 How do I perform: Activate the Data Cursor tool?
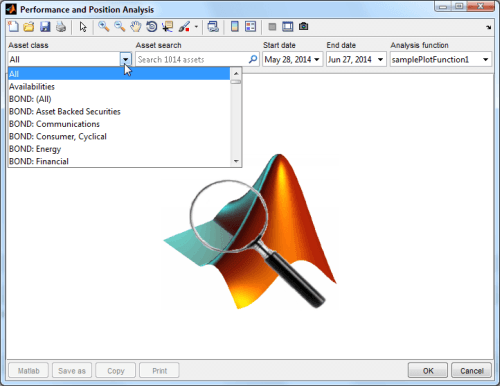[x=167, y=27]
